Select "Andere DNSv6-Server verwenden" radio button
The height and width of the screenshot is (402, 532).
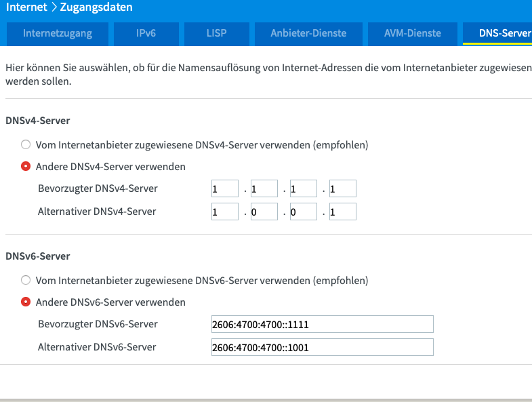pyautogui.click(x=26, y=302)
